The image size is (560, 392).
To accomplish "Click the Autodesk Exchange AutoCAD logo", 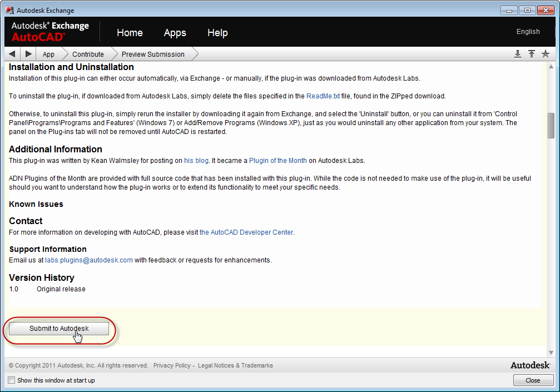I will (50, 32).
